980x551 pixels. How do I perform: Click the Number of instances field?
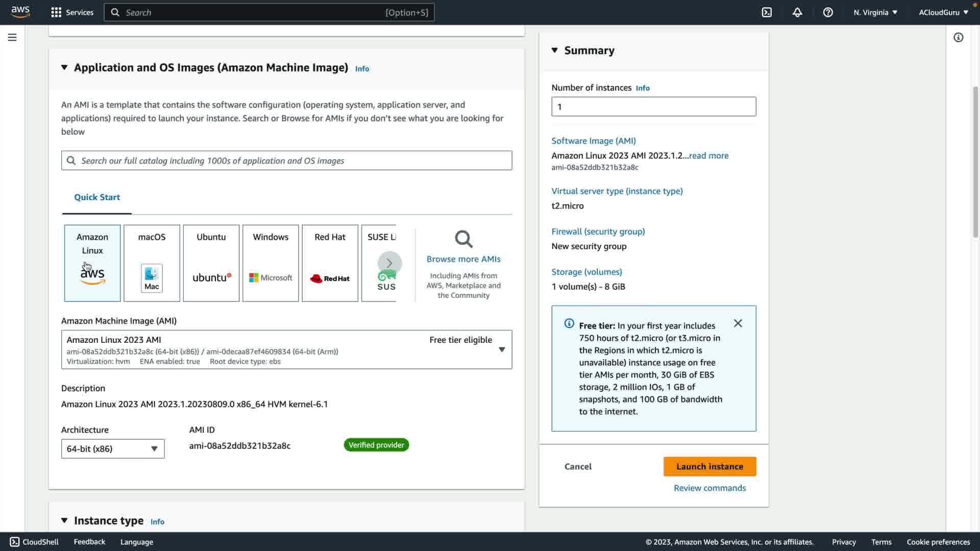(x=653, y=107)
